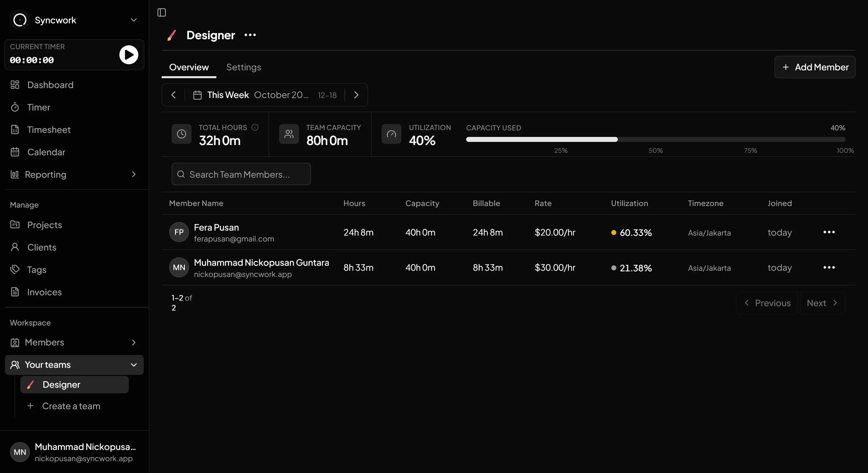Click Add Member button
Screen dimensions: 868x473
coord(815,67)
